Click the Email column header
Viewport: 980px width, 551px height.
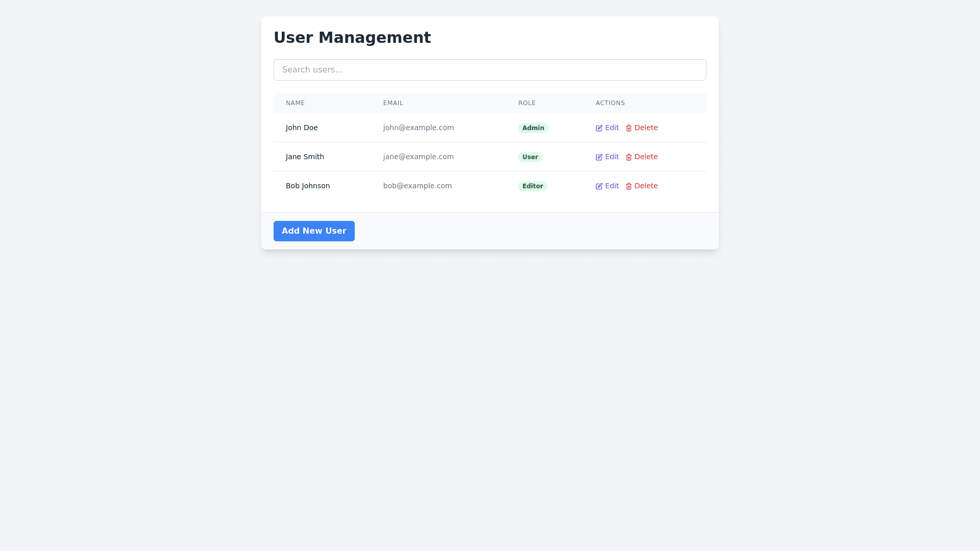(393, 103)
